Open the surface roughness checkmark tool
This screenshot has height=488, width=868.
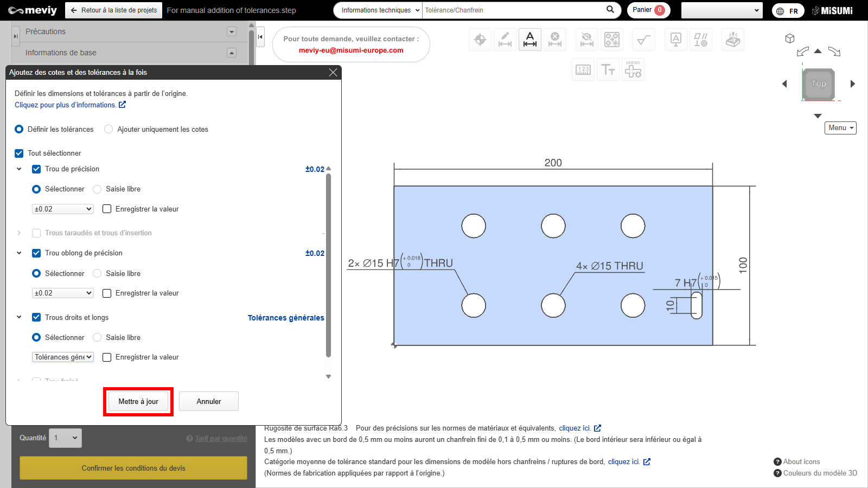tap(644, 40)
